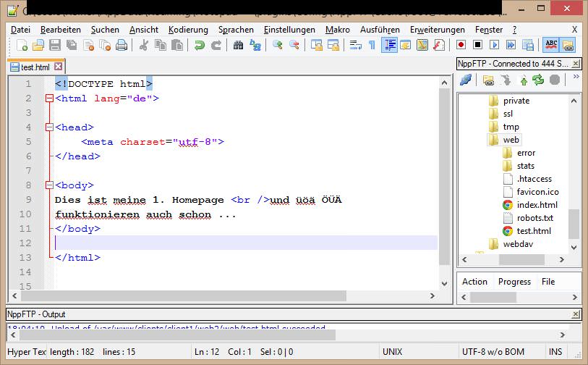Click the Find binoculars icon
The width and height of the screenshot is (588, 365).
[239, 45]
